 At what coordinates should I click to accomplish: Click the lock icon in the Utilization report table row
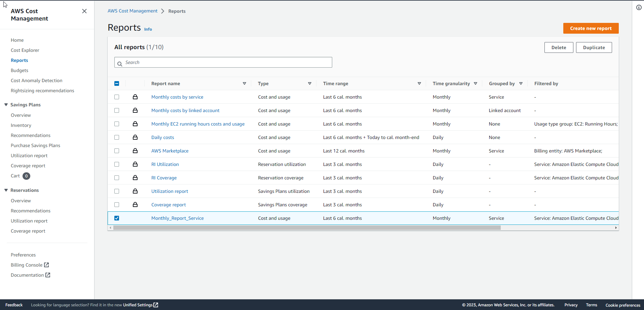pyautogui.click(x=135, y=191)
